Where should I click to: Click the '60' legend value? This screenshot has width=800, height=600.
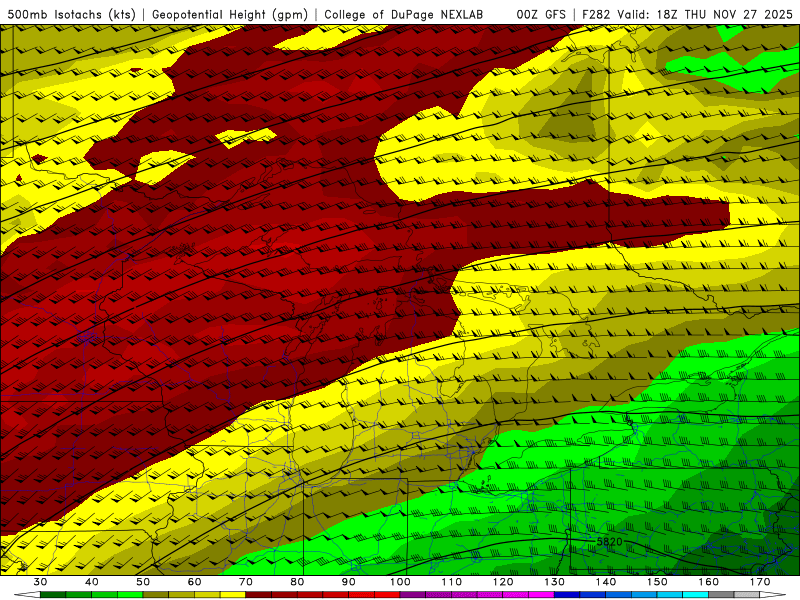(194, 582)
